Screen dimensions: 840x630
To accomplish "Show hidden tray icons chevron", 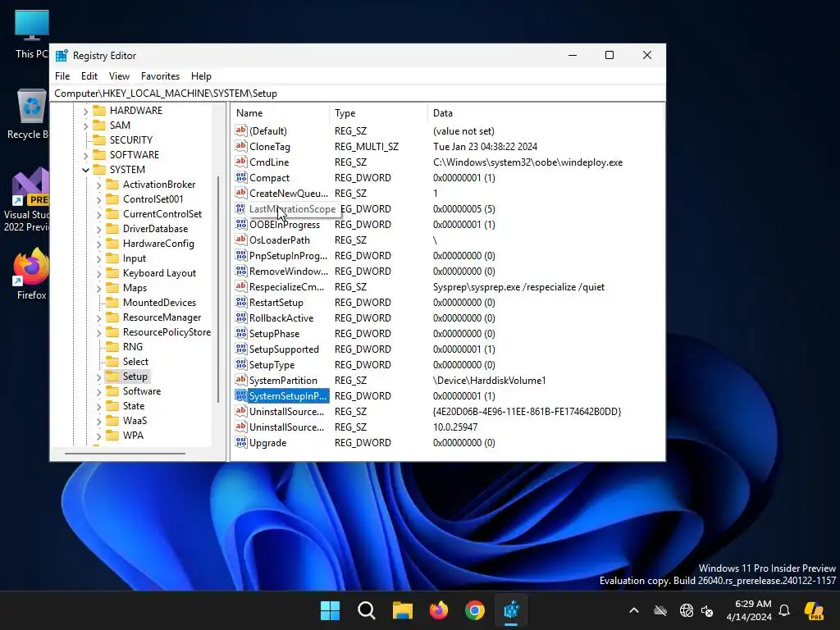I will 634,610.
